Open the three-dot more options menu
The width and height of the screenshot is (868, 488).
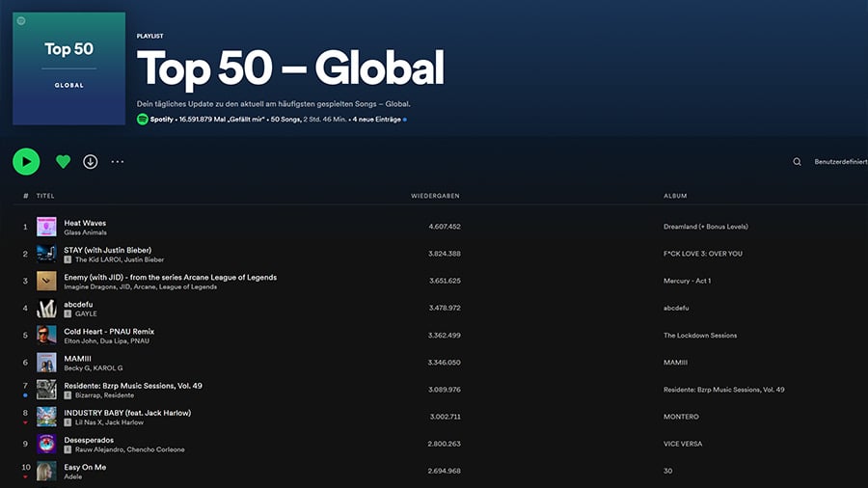tap(118, 162)
